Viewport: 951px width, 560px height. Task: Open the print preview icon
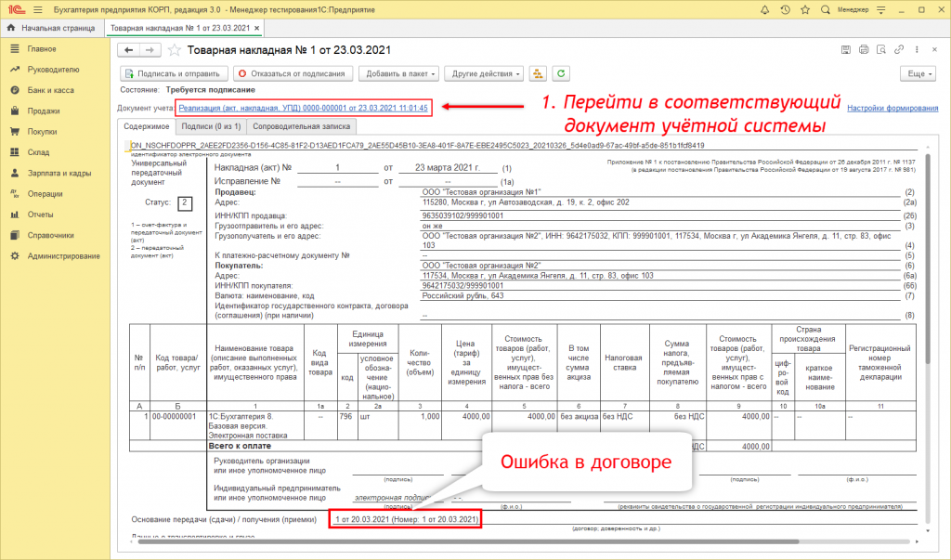[x=882, y=49]
